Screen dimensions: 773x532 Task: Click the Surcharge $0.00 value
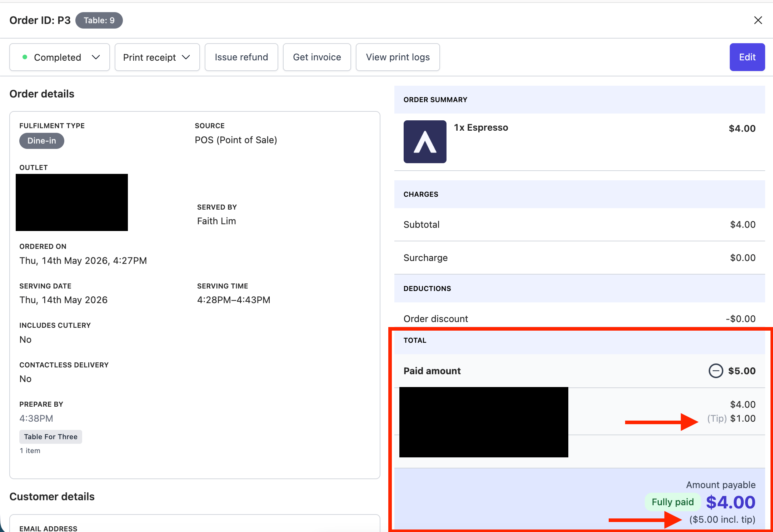click(x=743, y=258)
